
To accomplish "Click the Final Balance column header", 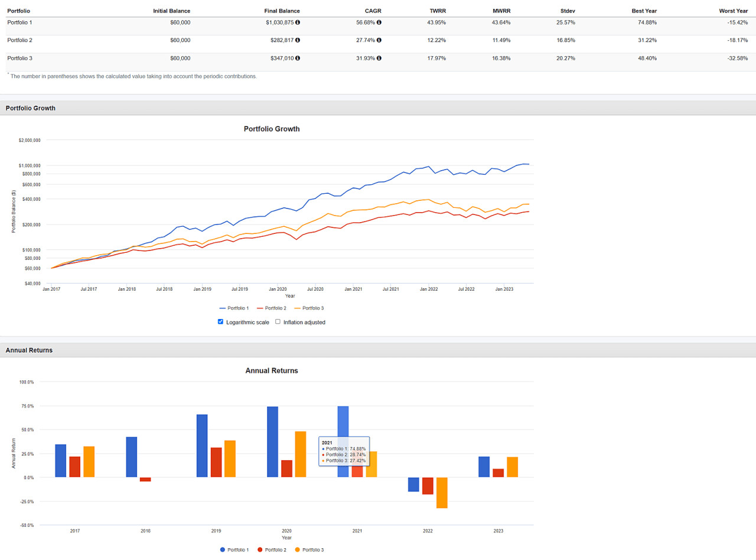I will (x=282, y=11).
